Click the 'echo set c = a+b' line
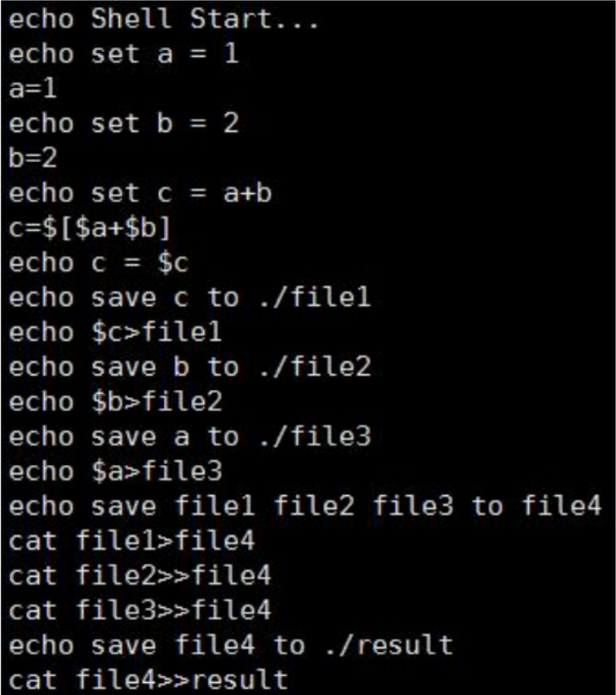Screen dimensions: 616x695 [140, 193]
